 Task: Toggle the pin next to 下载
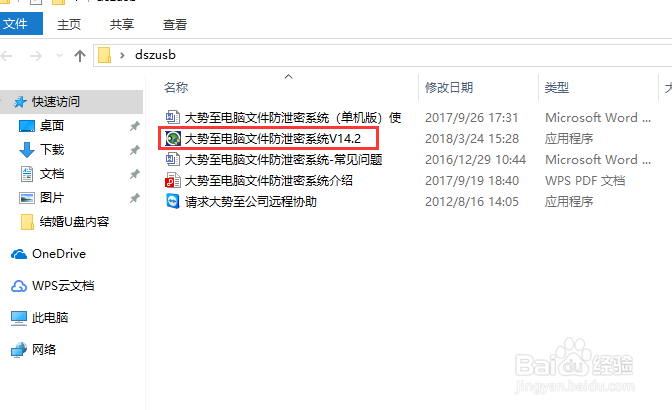135,150
